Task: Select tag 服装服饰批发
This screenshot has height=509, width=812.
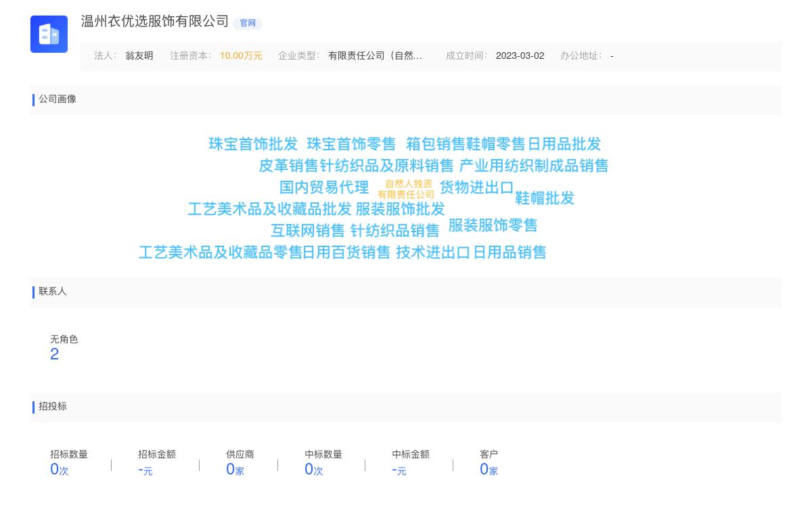Action: (401, 209)
